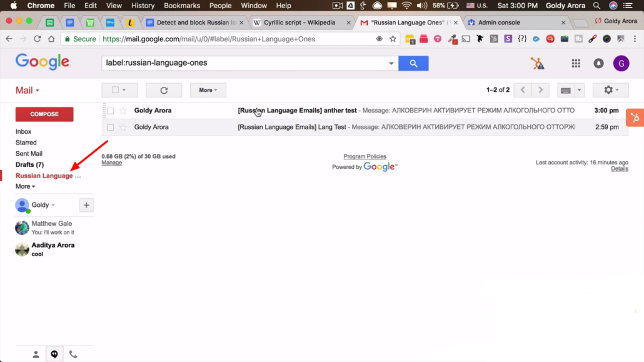Open Aaditya Arora chat
This screenshot has height=362, width=644.
tap(53, 249)
